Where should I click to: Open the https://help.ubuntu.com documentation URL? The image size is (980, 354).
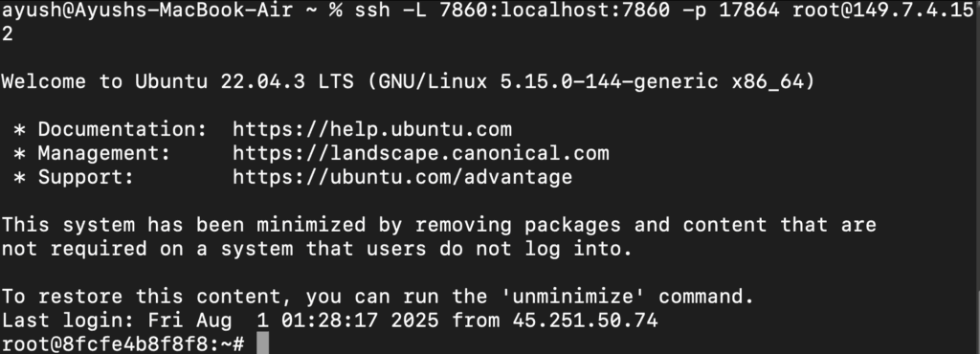[372, 129]
